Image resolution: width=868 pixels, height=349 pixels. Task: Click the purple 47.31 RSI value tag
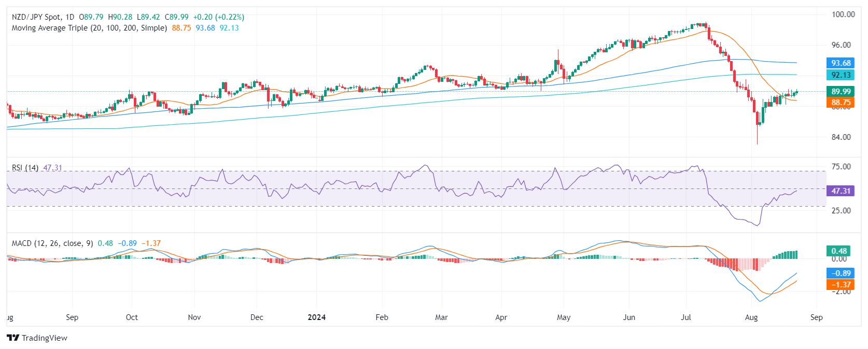tap(841, 191)
